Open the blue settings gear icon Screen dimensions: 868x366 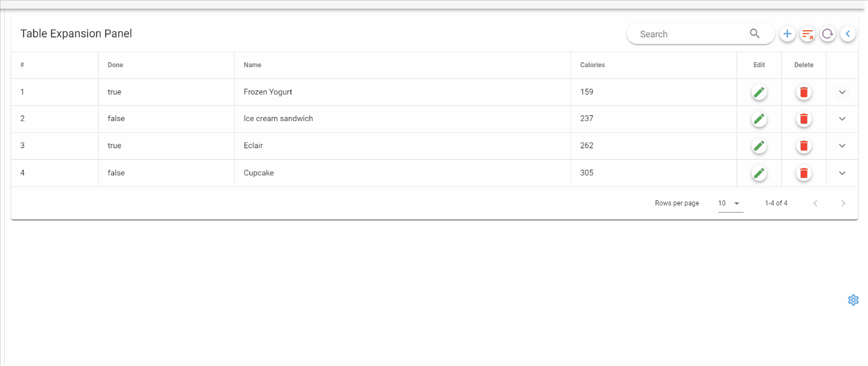853,300
